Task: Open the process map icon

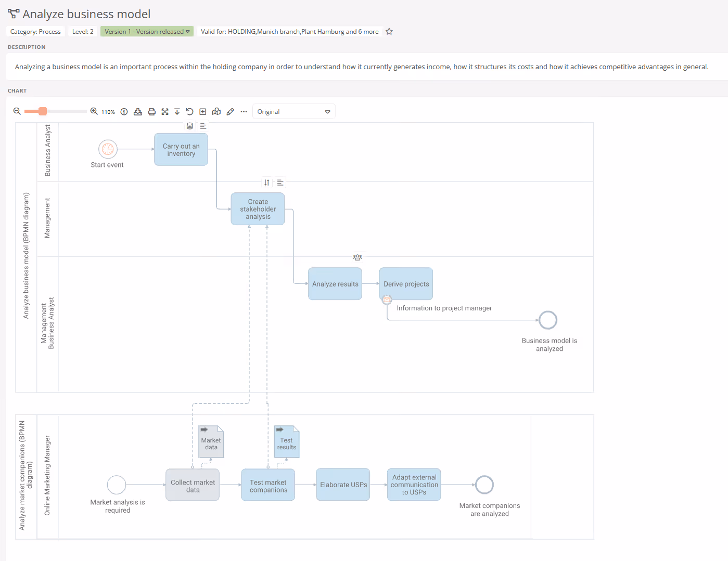Action: pyautogui.click(x=216, y=111)
